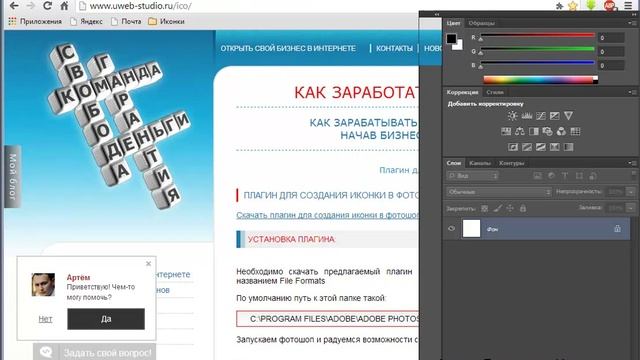
Task: Open the Color panel options menu
Action: point(632,23)
